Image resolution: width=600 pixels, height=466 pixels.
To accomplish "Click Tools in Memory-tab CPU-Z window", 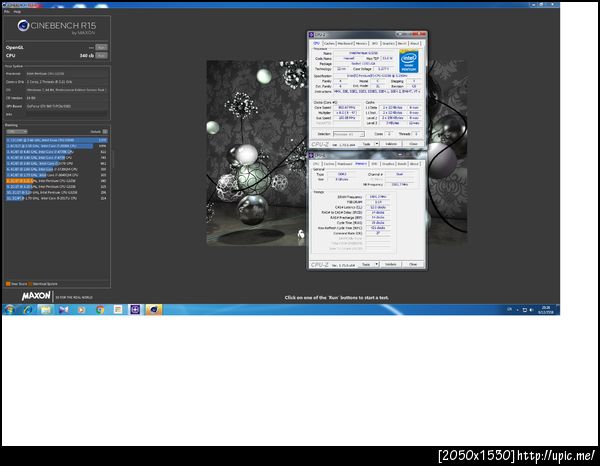I will point(366,264).
